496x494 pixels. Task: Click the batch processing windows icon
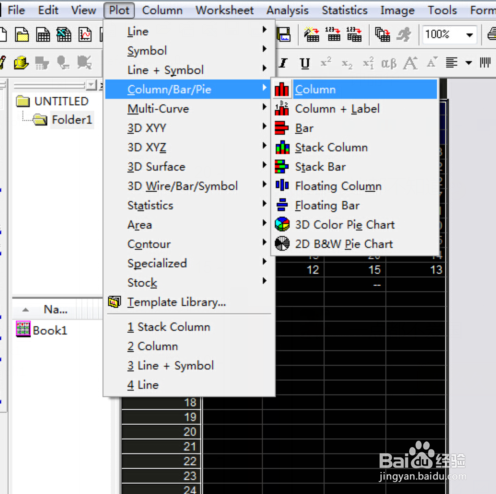coord(383,35)
